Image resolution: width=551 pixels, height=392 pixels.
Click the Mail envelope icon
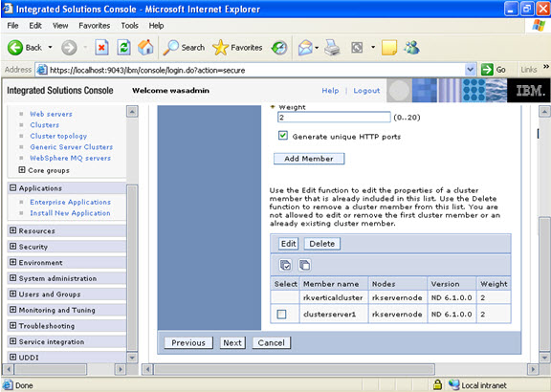point(305,48)
